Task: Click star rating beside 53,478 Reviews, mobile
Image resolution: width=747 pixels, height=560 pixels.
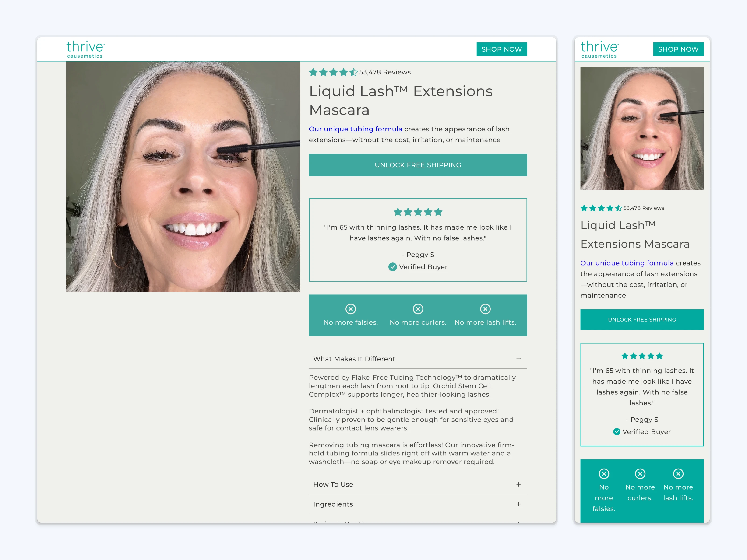Action: click(x=601, y=208)
